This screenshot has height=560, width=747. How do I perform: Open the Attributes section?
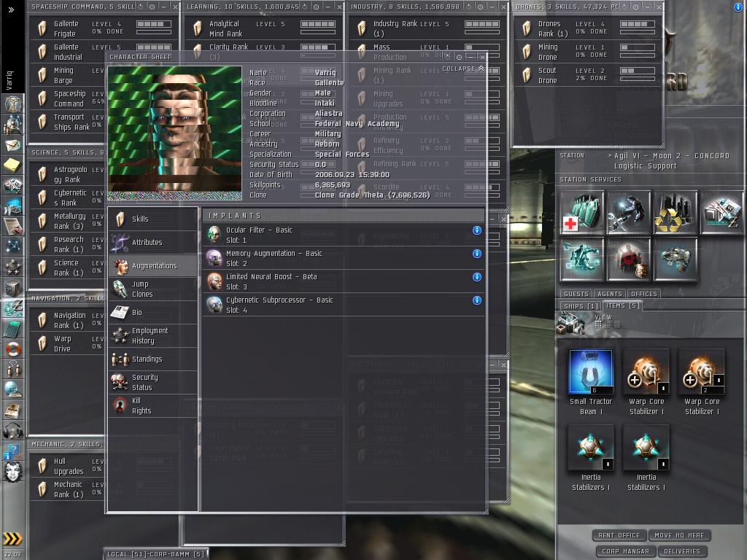[x=153, y=242]
